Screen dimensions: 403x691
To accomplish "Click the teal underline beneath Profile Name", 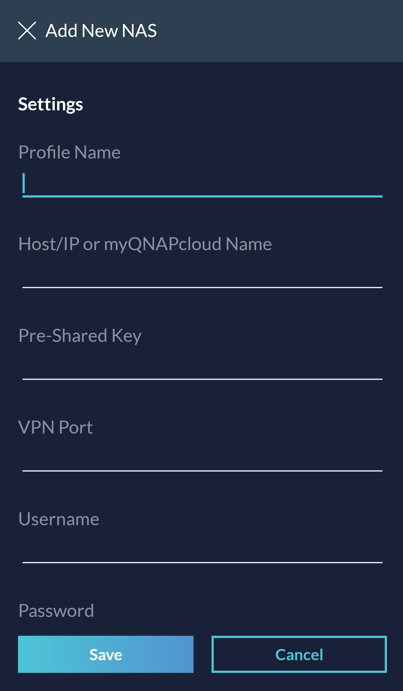I will tap(202, 196).
